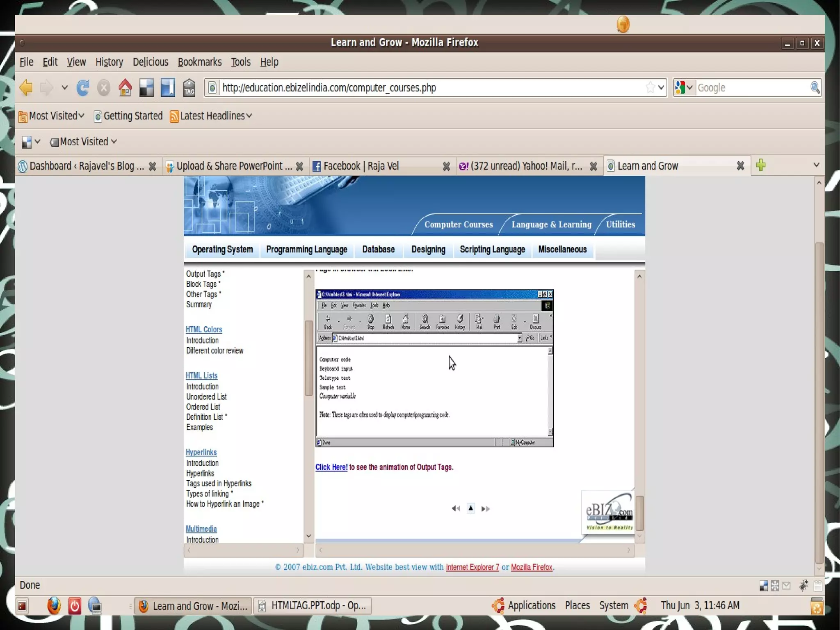Reload the page with refresh icon
Screen dimensions: 840x630
83,87
